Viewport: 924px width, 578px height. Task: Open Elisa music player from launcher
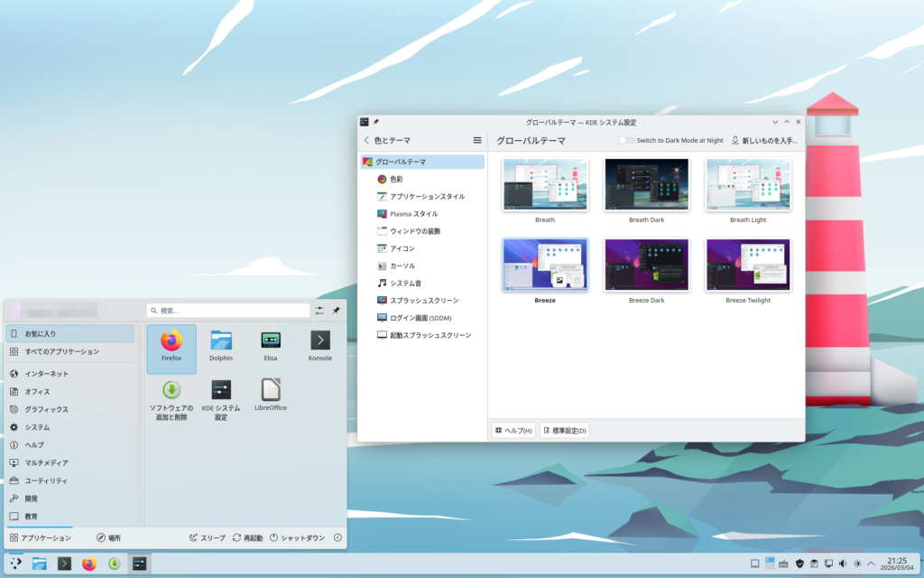coord(270,346)
